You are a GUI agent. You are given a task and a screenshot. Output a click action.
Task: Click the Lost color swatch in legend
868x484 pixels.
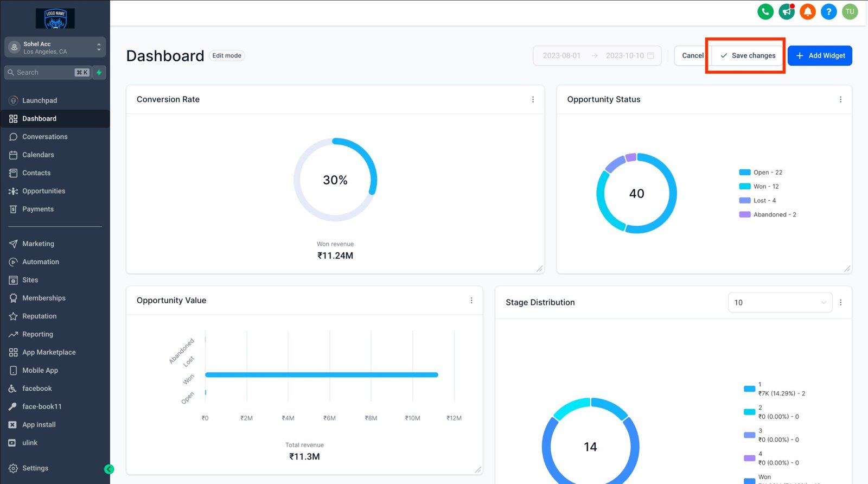point(744,201)
